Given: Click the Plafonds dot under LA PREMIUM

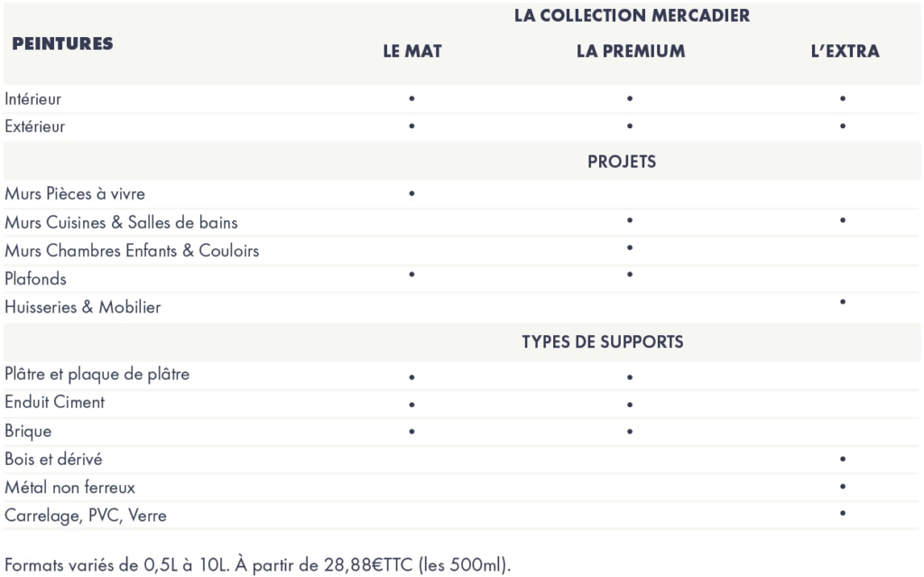Looking at the screenshot, I should point(630,275).
